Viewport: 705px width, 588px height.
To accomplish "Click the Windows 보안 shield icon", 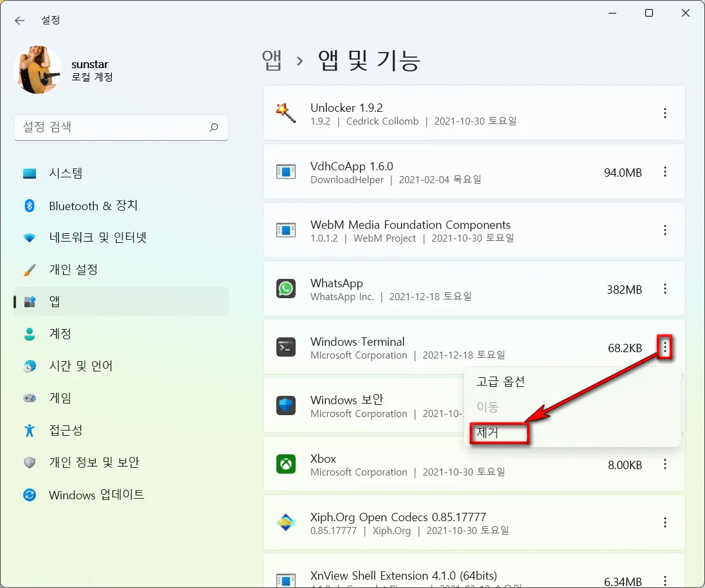I will click(x=286, y=405).
